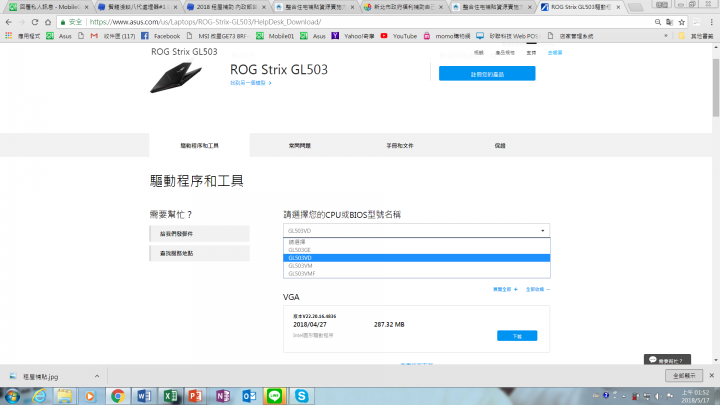Switch to the first MobileO browser tab

pyautogui.click(x=48, y=7)
